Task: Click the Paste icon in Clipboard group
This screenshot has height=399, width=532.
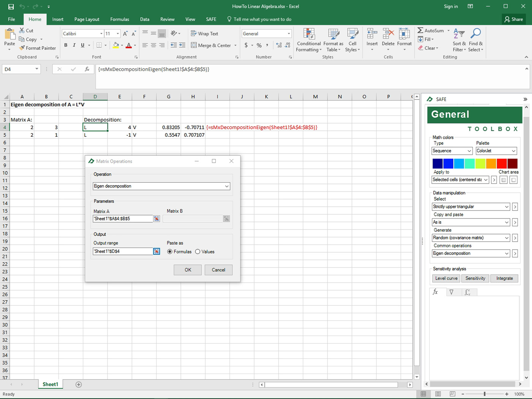Action: tap(9, 35)
